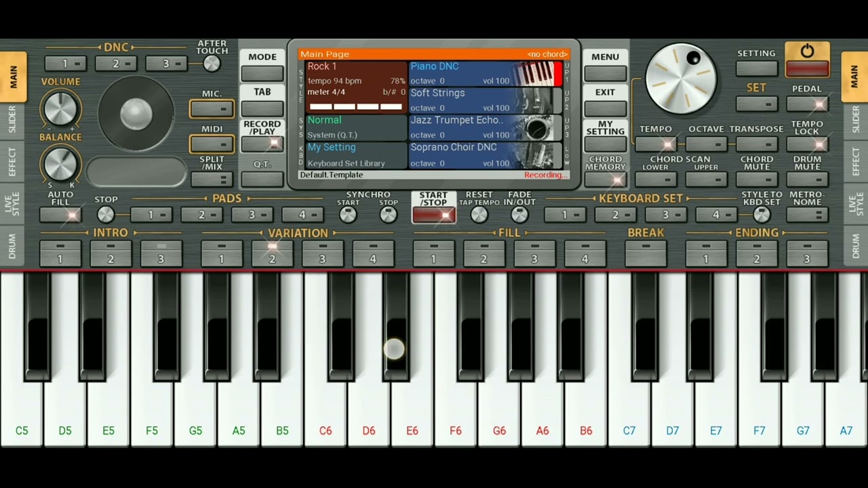Screen dimensions: 868x488
Task: Toggle the After Touch knob
Action: [x=212, y=64]
